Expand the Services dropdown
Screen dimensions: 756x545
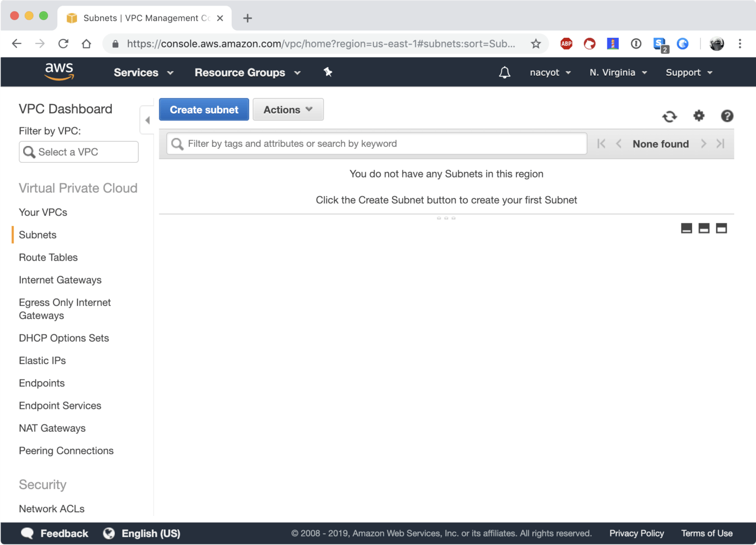pyautogui.click(x=144, y=73)
